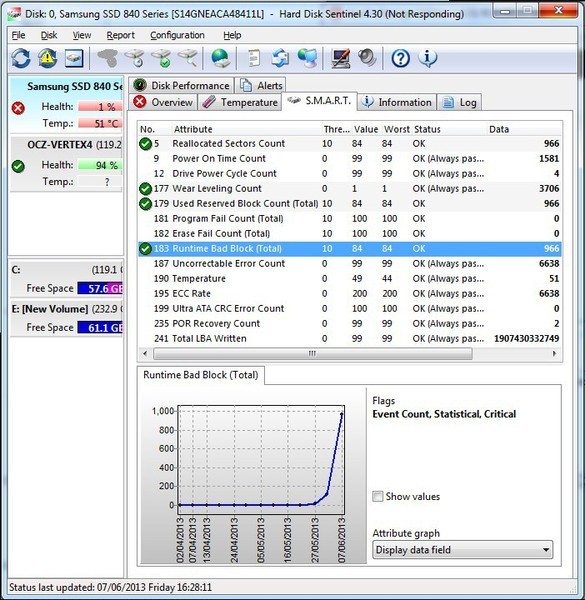The height and width of the screenshot is (600, 585).
Task: Click the horizontal scrollbar thumb in attribute list
Action: [x=313, y=354]
